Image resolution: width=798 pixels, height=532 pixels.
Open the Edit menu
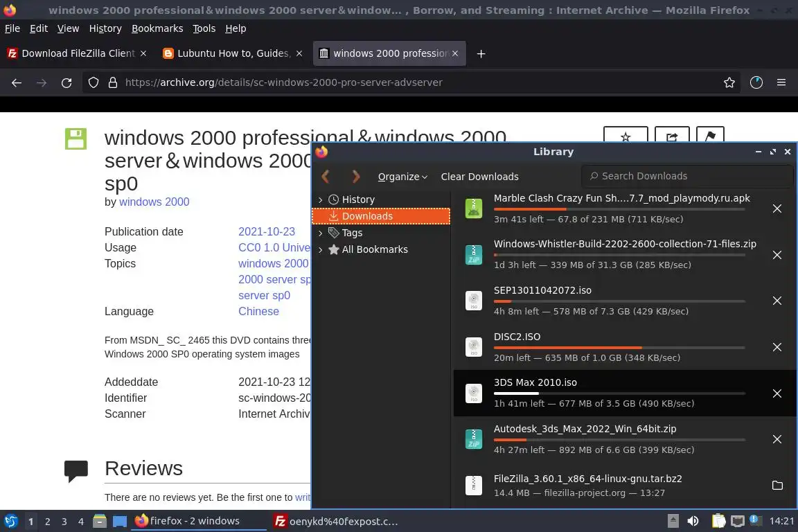point(39,28)
